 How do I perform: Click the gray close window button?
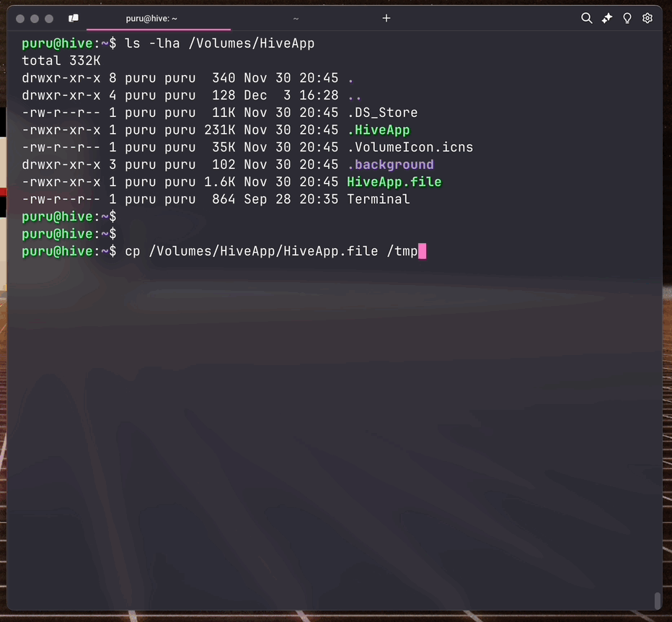[20, 19]
